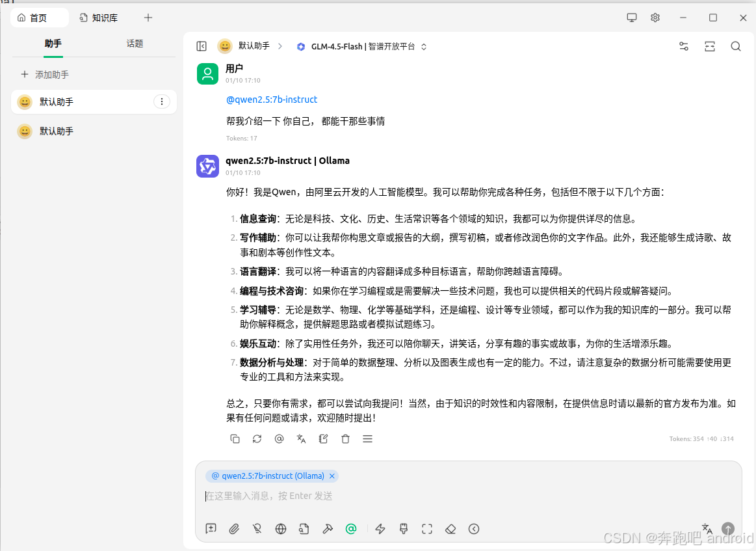Toggle expanded input with the fullscreen icon

pos(427,529)
